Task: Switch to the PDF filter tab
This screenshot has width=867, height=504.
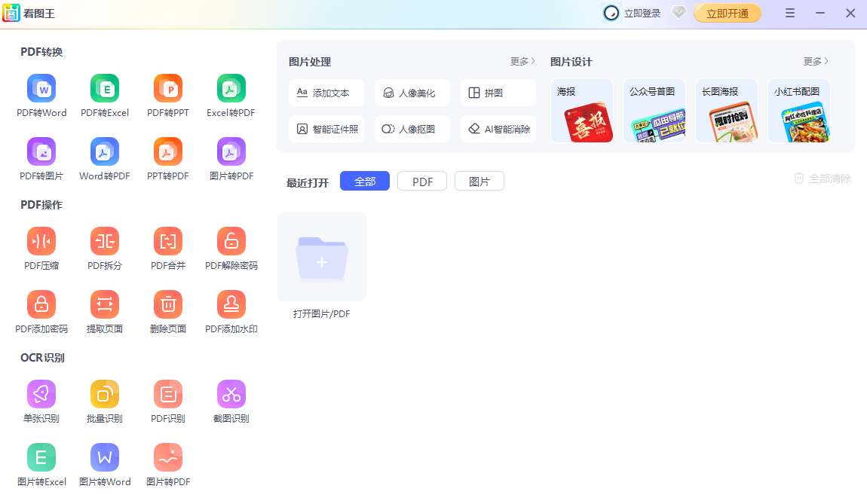Action: click(421, 181)
